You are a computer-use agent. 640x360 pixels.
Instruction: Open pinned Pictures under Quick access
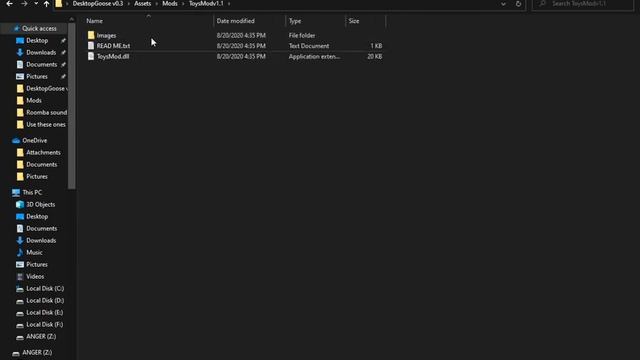tap(37, 76)
